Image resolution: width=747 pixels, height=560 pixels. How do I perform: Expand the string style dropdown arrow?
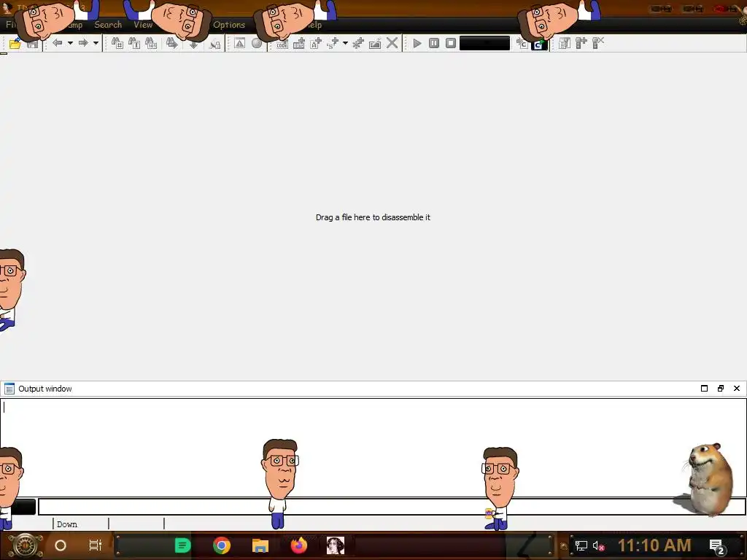click(345, 43)
